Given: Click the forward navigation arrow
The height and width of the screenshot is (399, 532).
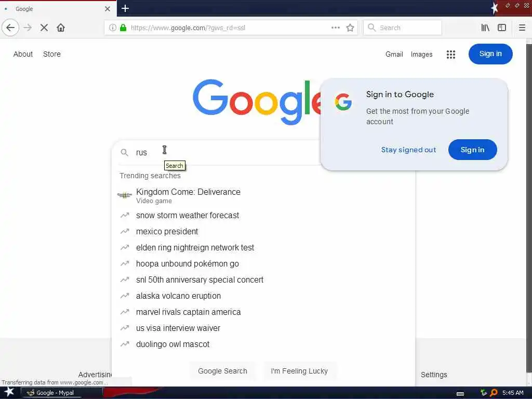Looking at the screenshot, I should tap(28, 28).
